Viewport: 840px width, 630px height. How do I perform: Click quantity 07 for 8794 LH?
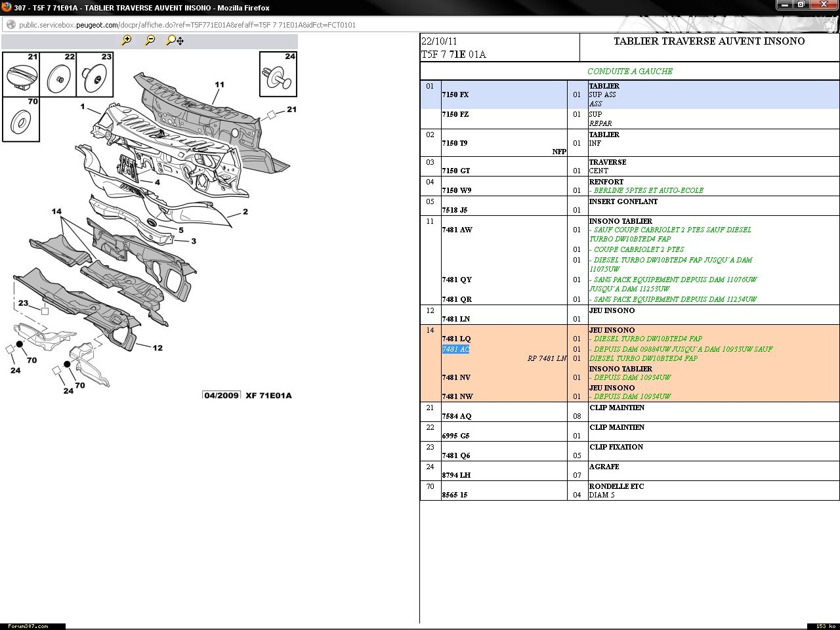point(577,475)
